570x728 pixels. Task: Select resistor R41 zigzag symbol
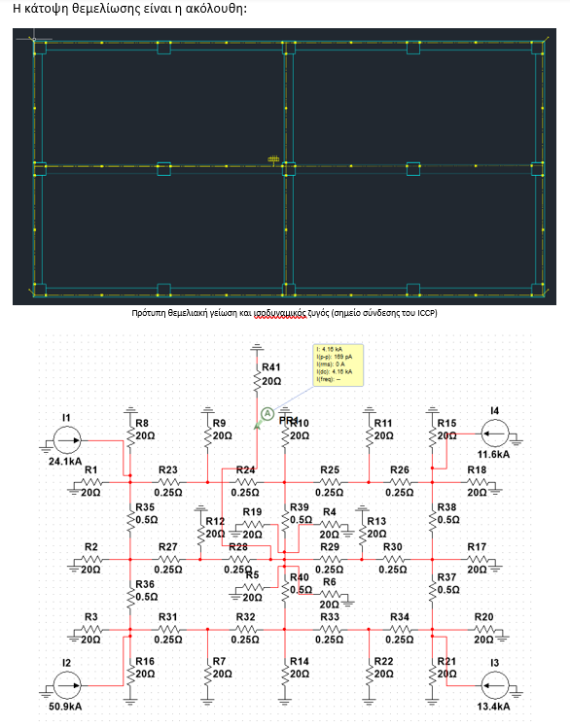257,382
